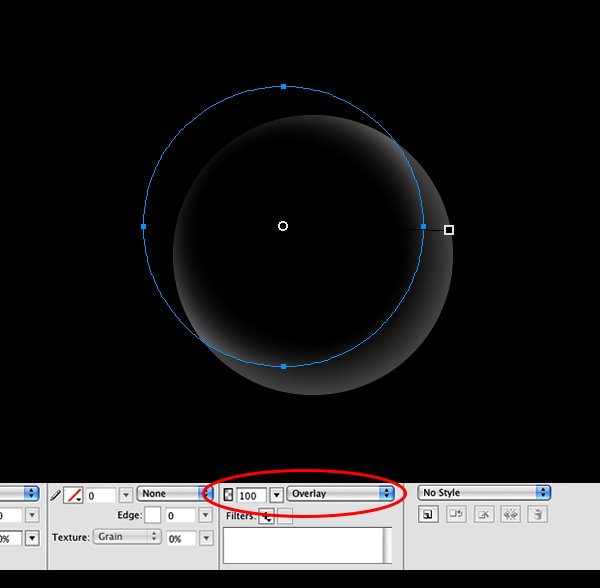The image size is (600, 588).
Task: Click the gradient square end handle
Action: pos(449,230)
